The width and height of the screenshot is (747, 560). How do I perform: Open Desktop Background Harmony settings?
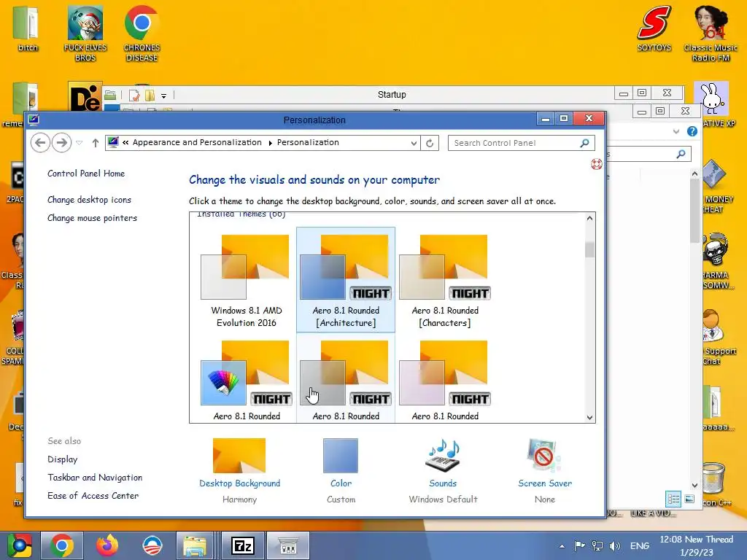239,470
